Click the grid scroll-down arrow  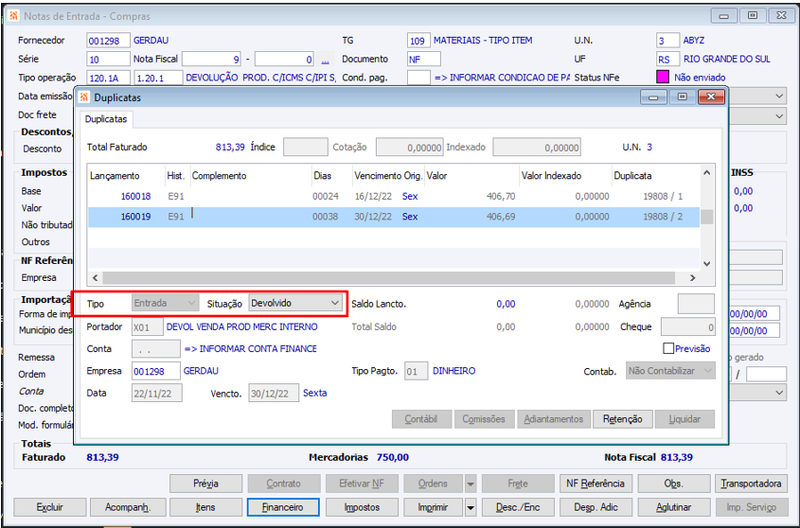[707, 264]
